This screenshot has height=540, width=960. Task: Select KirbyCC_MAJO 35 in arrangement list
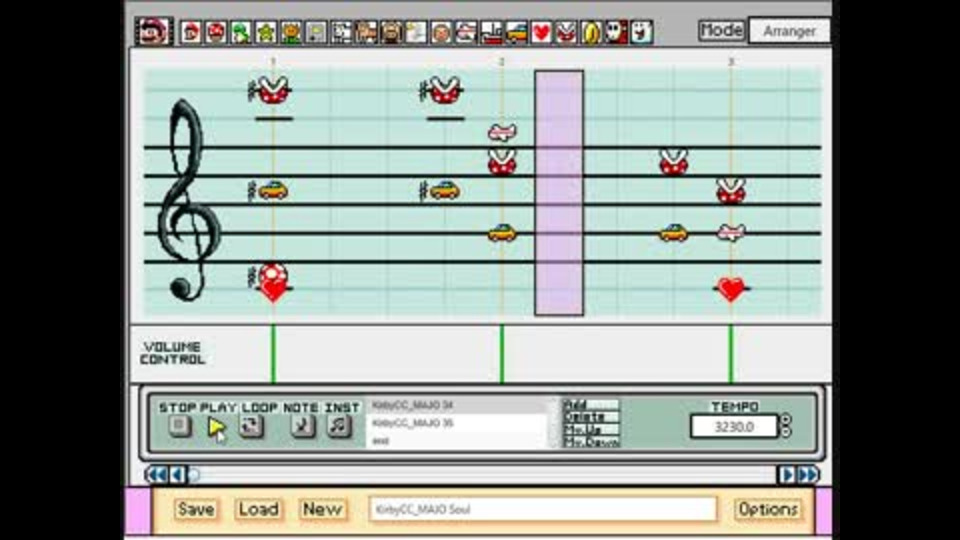pyautogui.click(x=457, y=423)
